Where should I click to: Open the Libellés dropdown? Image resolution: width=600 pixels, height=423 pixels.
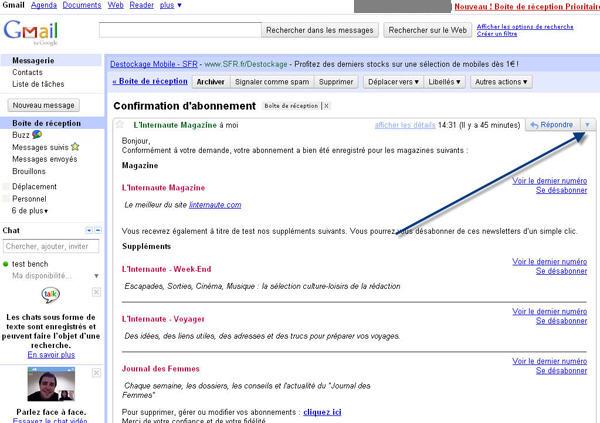coord(444,82)
